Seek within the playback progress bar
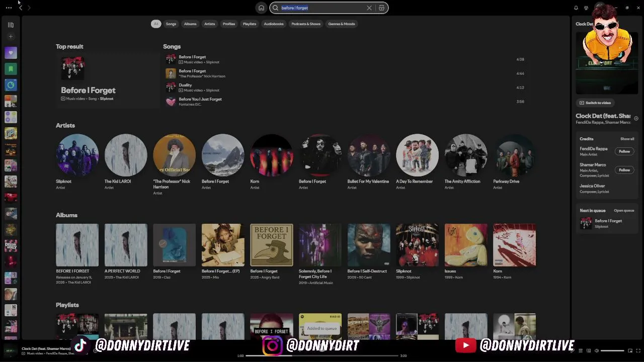This screenshot has width=644, height=362. [x=322, y=355]
